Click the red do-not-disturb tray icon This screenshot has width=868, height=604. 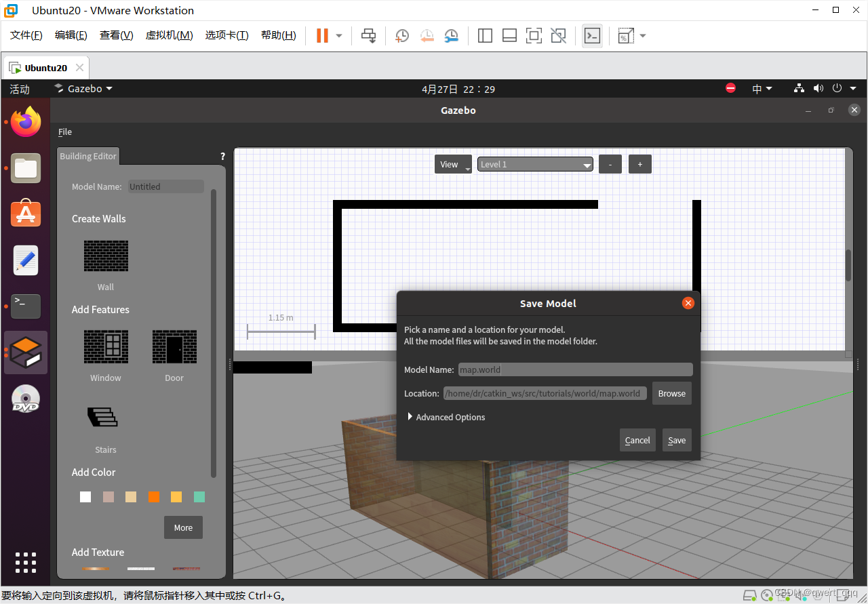tap(730, 88)
